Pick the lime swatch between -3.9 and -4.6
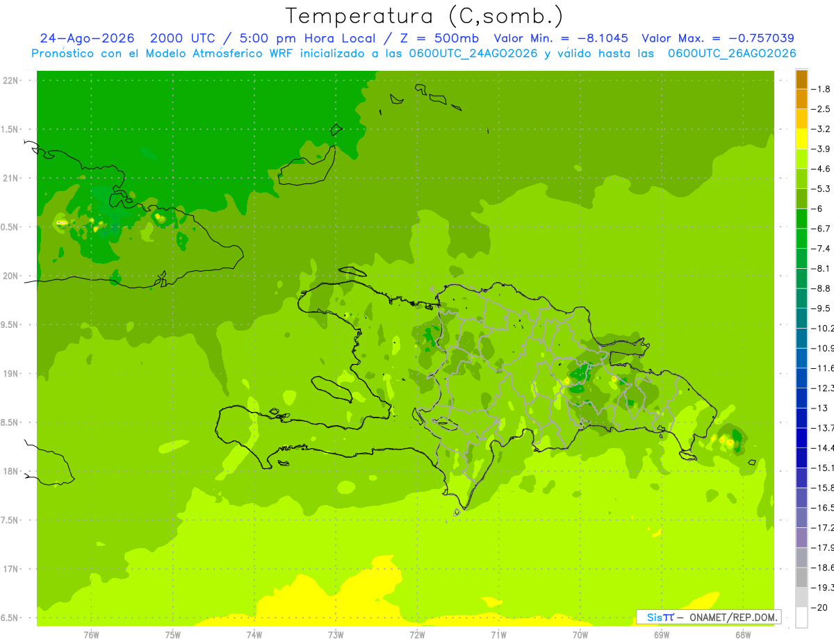 [801, 159]
